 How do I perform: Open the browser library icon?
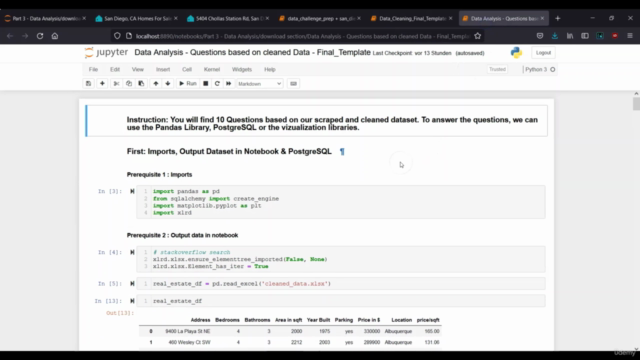570,36
